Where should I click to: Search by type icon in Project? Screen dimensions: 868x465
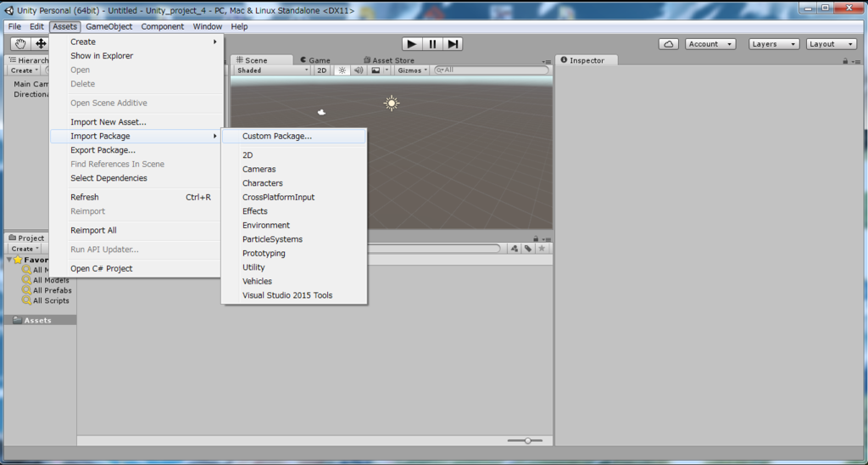[x=515, y=249]
